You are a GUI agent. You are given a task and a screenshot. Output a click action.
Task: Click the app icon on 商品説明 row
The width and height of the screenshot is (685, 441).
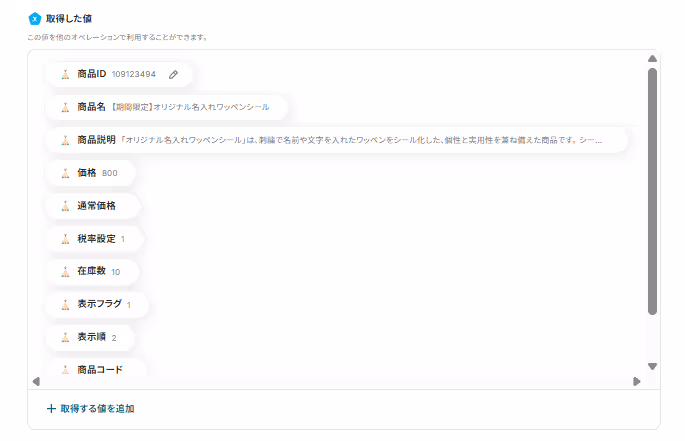point(65,140)
